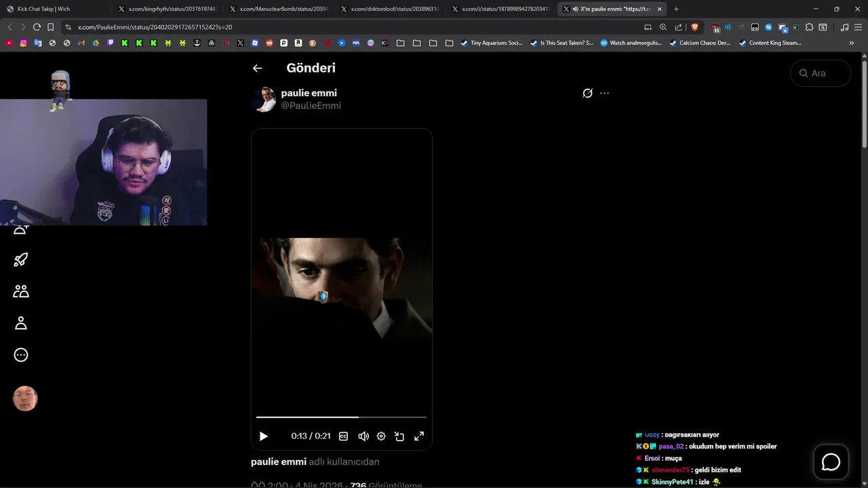Open the Instagram bookmark
This screenshot has width=868, height=488.
click(x=23, y=43)
